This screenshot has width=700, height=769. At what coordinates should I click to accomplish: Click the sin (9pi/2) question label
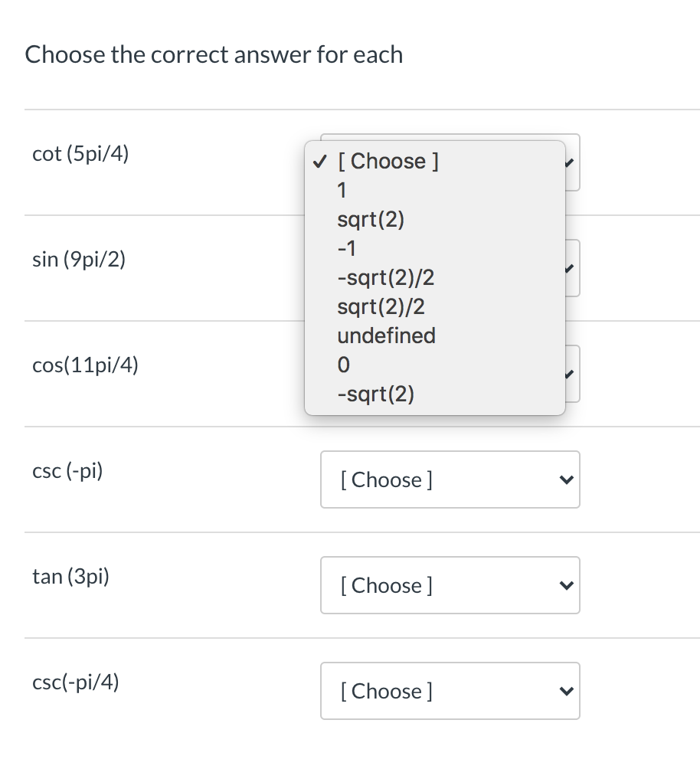[78, 259]
